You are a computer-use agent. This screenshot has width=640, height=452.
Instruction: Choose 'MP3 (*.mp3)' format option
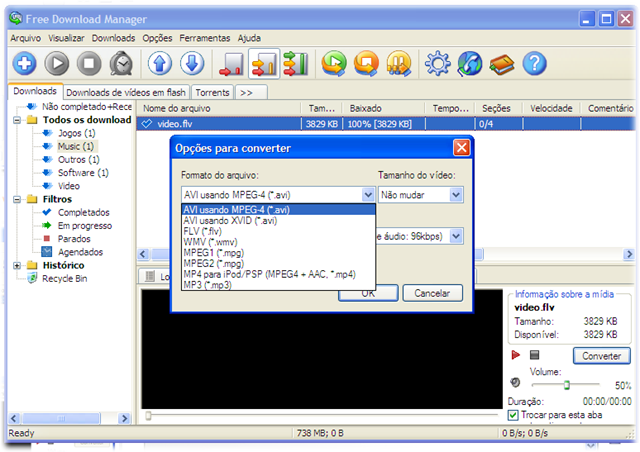(278, 285)
